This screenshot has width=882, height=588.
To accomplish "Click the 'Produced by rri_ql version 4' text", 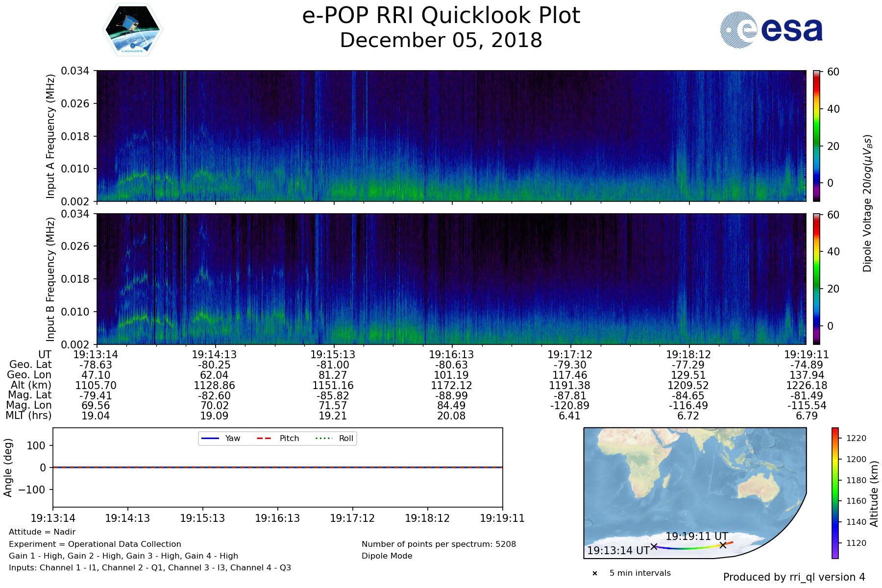I will (794, 577).
